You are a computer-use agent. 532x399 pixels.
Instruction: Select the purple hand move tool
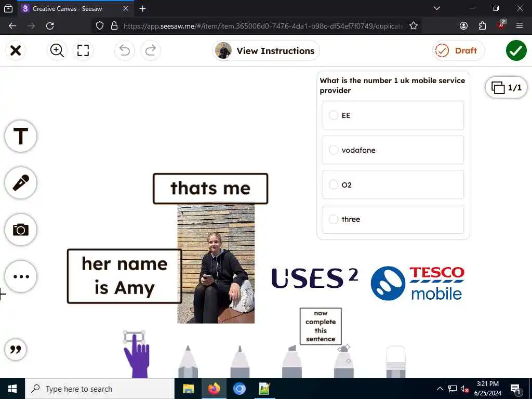(x=137, y=355)
